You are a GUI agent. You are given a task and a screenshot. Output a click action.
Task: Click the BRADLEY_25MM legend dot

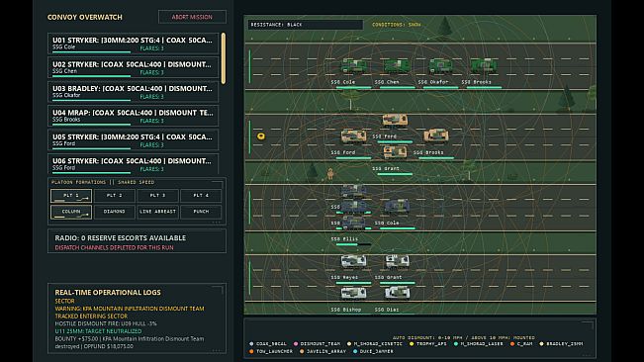[x=541, y=344]
